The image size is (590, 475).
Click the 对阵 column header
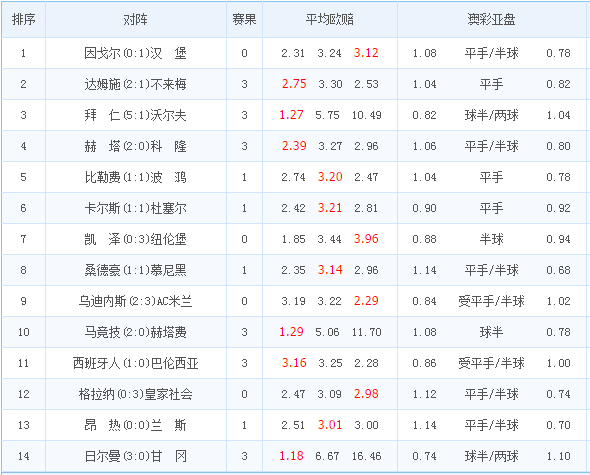135,19
